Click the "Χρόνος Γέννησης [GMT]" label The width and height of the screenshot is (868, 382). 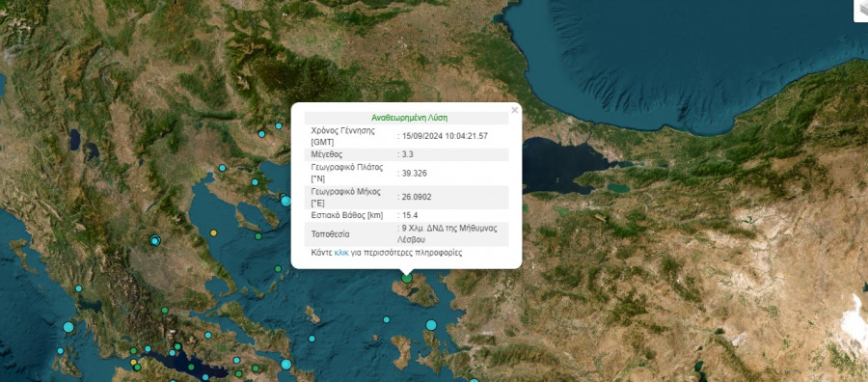point(343,136)
